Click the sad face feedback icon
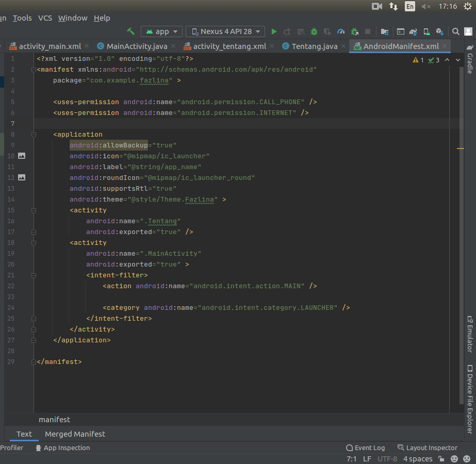Viewport: 476px width, 464px height. (x=466, y=459)
